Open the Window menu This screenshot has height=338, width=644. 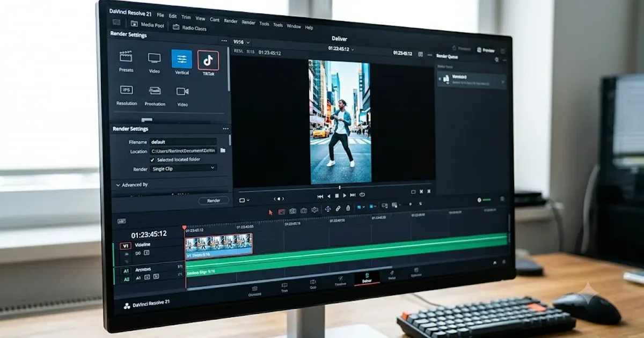[294, 26]
